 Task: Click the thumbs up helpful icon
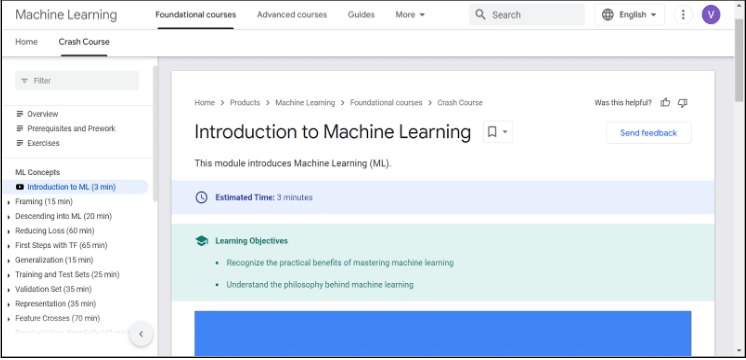pyautogui.click(x=665, y=102)
